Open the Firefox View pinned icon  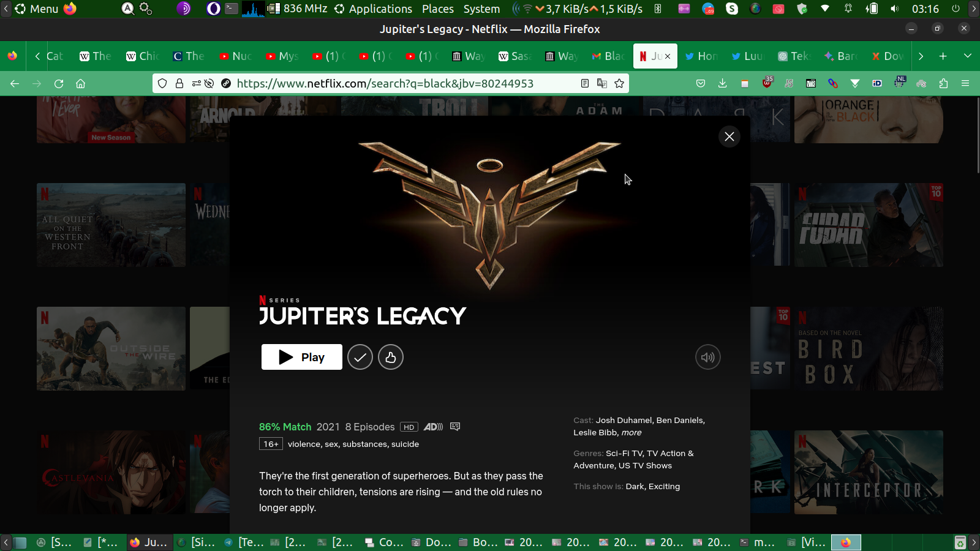(x=12, y=56)
